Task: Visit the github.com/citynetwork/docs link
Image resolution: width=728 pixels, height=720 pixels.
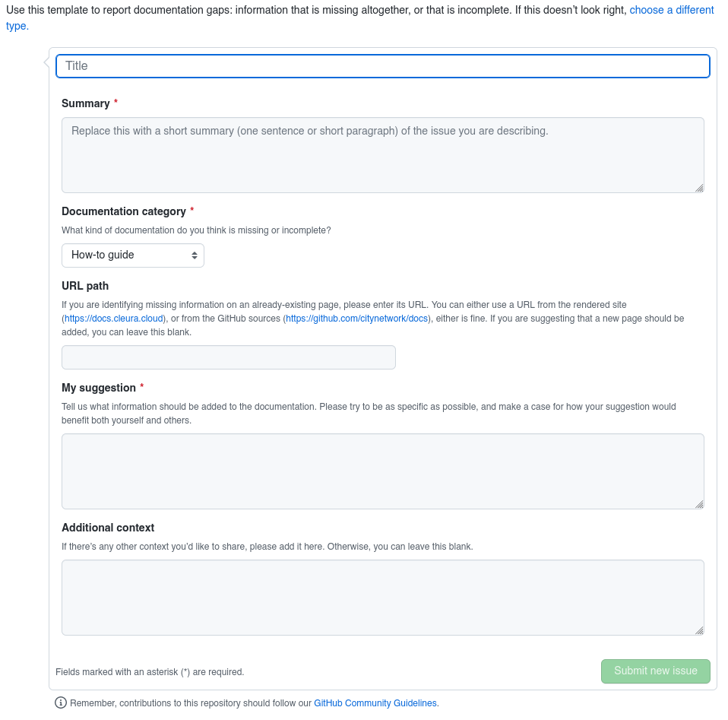Action: point(356,318)
